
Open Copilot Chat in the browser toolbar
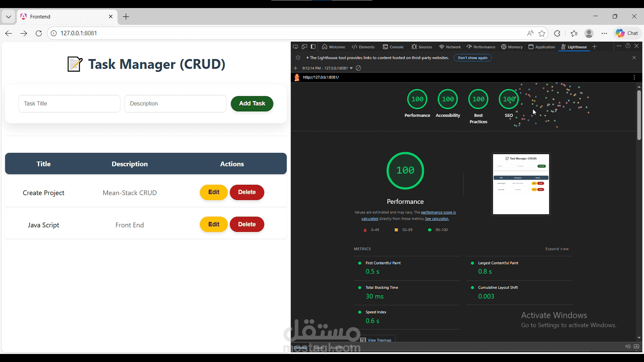coord(627,33)
